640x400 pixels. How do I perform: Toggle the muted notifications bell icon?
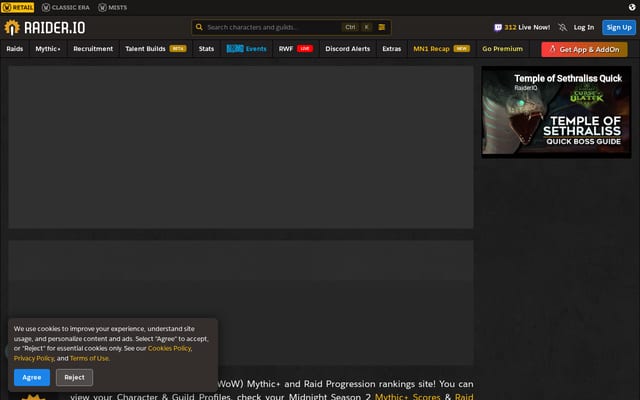coord(562,27)
